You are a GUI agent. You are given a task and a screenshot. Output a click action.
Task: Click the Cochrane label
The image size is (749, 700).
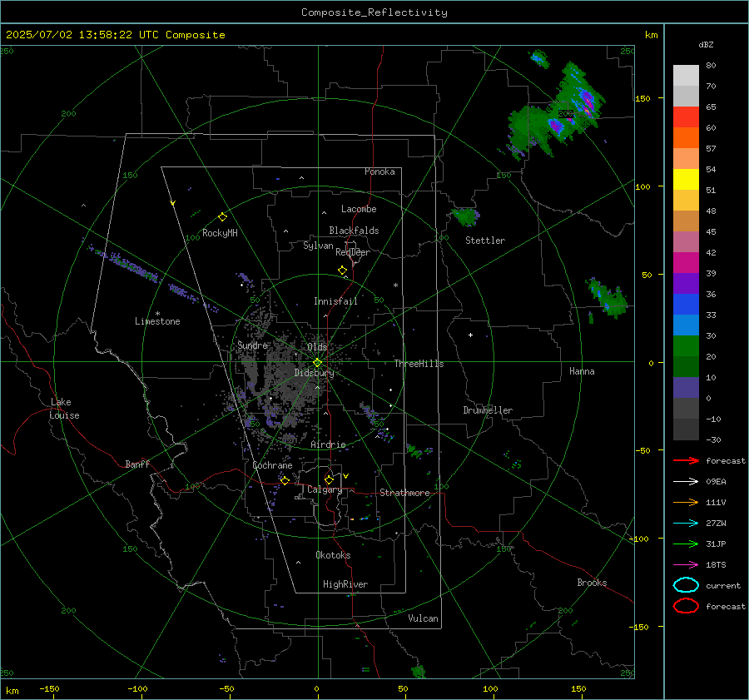[272, 465]
